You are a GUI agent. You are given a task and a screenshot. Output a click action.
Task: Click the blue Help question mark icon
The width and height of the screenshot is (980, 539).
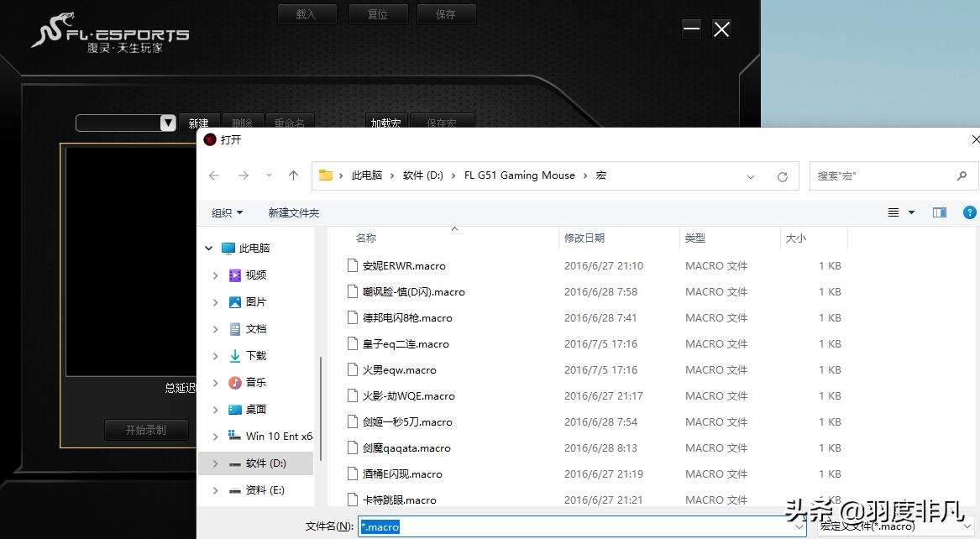[970, 212]
